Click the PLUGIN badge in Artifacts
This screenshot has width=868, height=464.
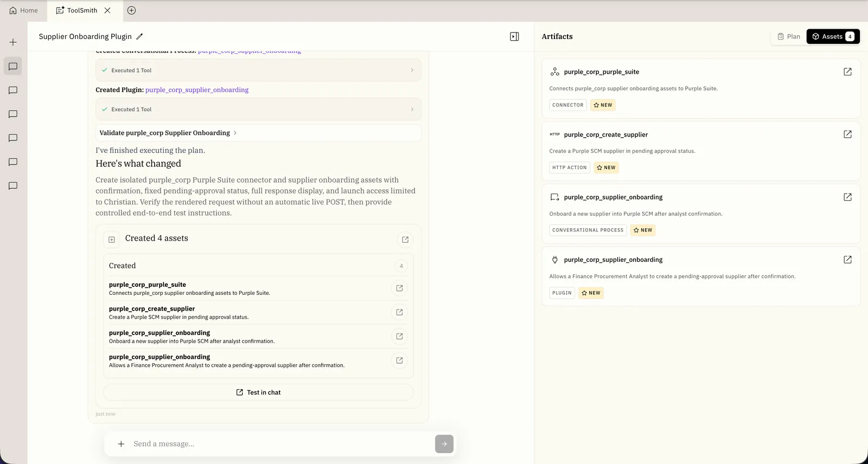562,293
